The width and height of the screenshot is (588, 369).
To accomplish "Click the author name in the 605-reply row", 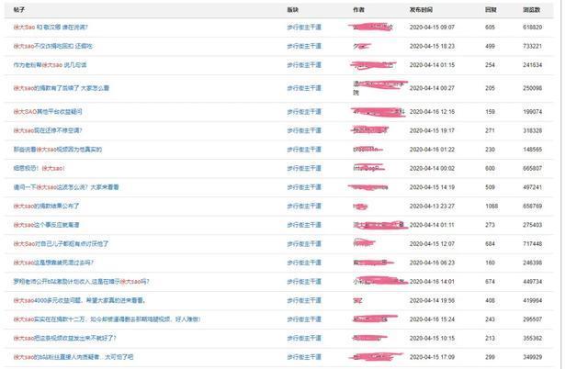I will (x=367, y=28).
